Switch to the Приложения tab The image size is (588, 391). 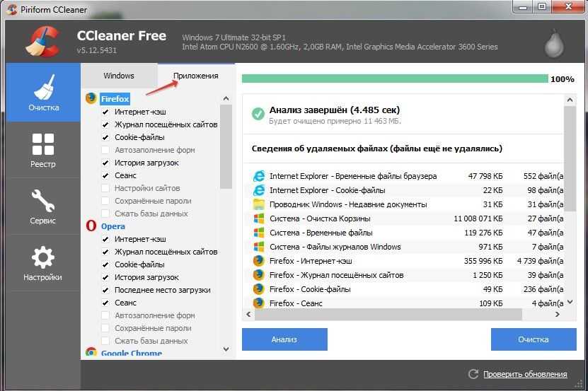(196, 76)
